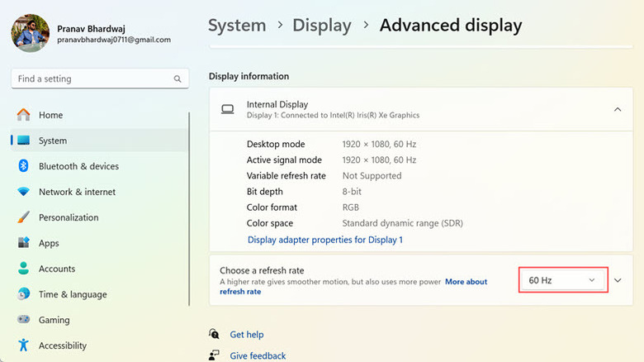Viewport: 644px width, 362px height.
Task: Click the Network & internet wifi icon
Action: click(x=23, y=192)
